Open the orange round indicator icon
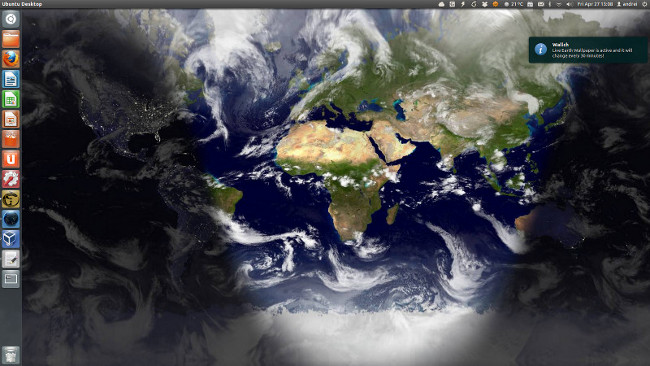This screenshot has height=366, width=650. pos(495,4)
